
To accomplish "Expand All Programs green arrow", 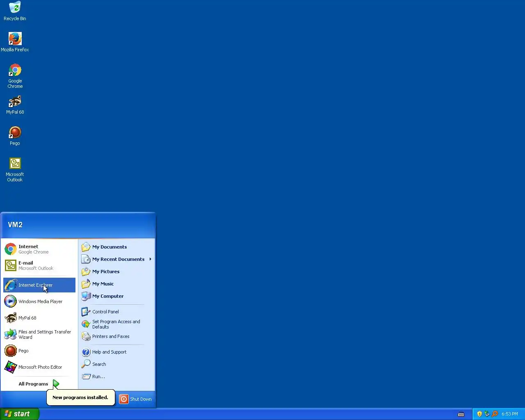I will tap(56, 384).
